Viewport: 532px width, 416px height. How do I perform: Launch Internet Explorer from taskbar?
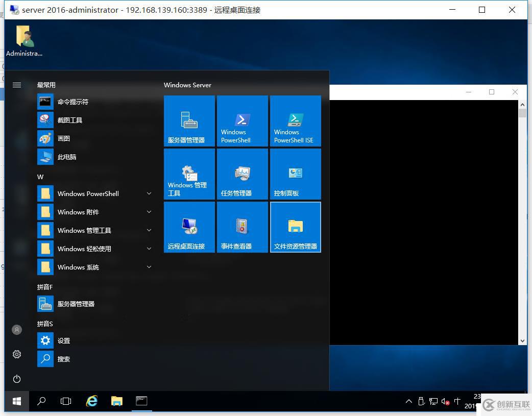91,401
